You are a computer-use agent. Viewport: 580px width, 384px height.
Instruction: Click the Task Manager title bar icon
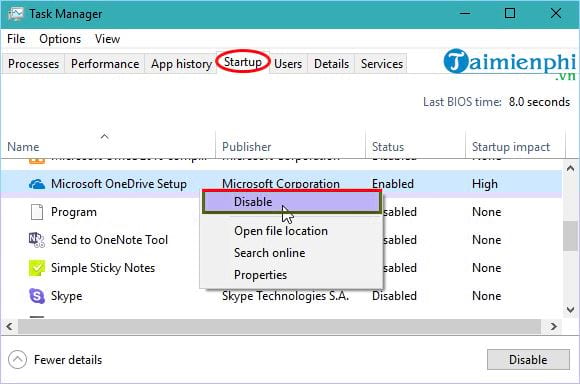(x=16, y=14)
